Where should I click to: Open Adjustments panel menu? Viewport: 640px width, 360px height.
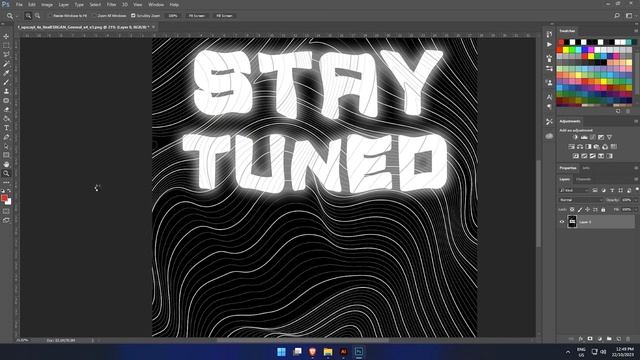[x=636, y=122]
